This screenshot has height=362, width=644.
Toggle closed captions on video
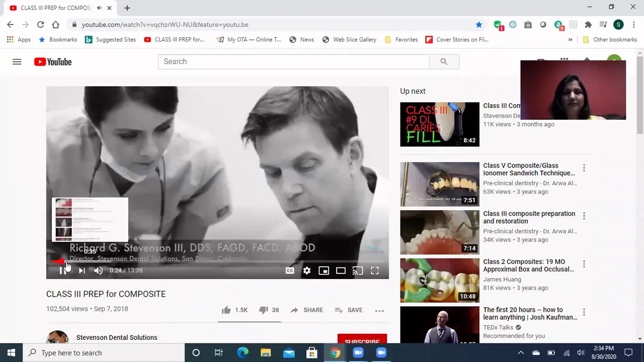(290, 270)
